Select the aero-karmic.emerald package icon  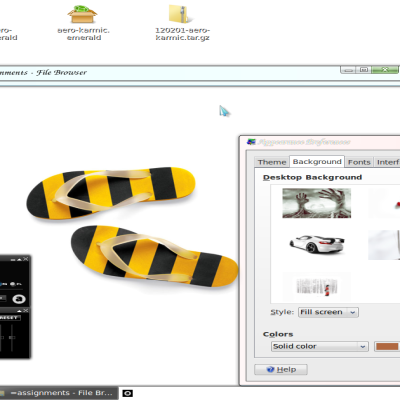(x=82, y=14)
